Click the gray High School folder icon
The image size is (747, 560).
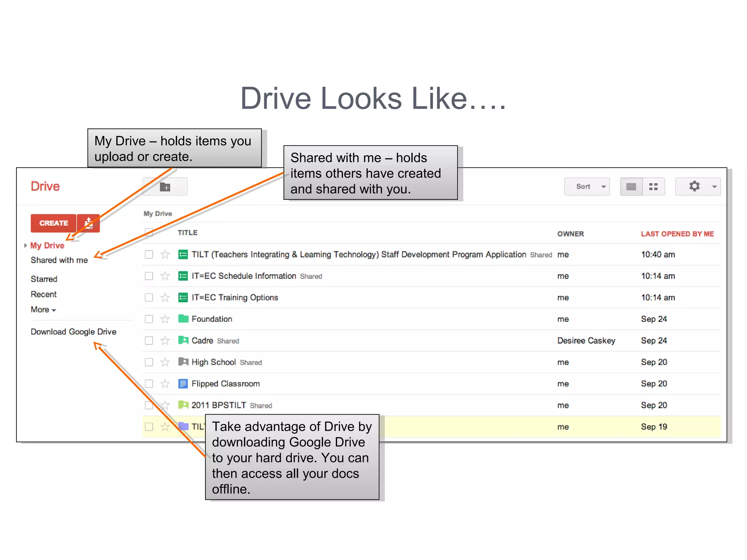coord(183,362)
